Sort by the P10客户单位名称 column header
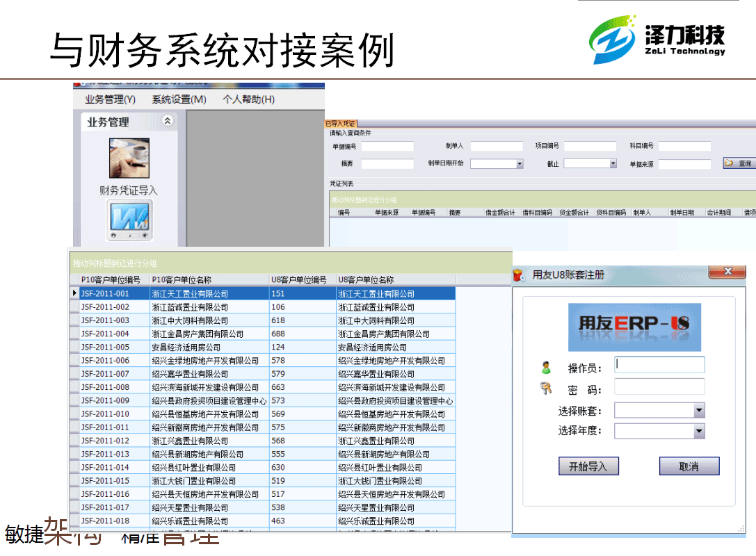Screen dimensions: 756x556 click(x=209, y=280)
